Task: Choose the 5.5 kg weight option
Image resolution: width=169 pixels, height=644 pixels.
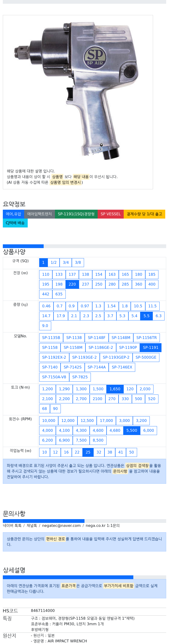Action: click(146, 316)
